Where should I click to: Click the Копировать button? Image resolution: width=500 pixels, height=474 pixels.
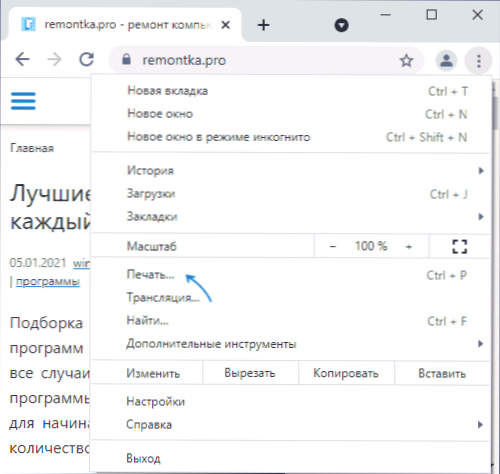[346, 373]
